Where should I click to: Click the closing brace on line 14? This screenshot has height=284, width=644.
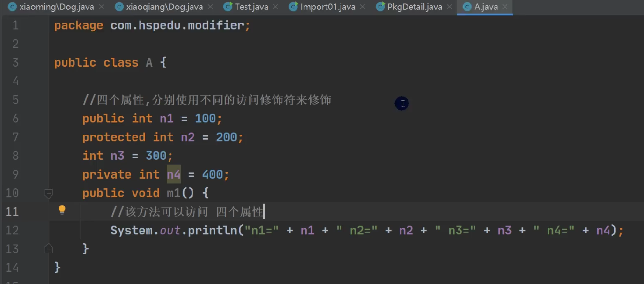pos(57,267)
